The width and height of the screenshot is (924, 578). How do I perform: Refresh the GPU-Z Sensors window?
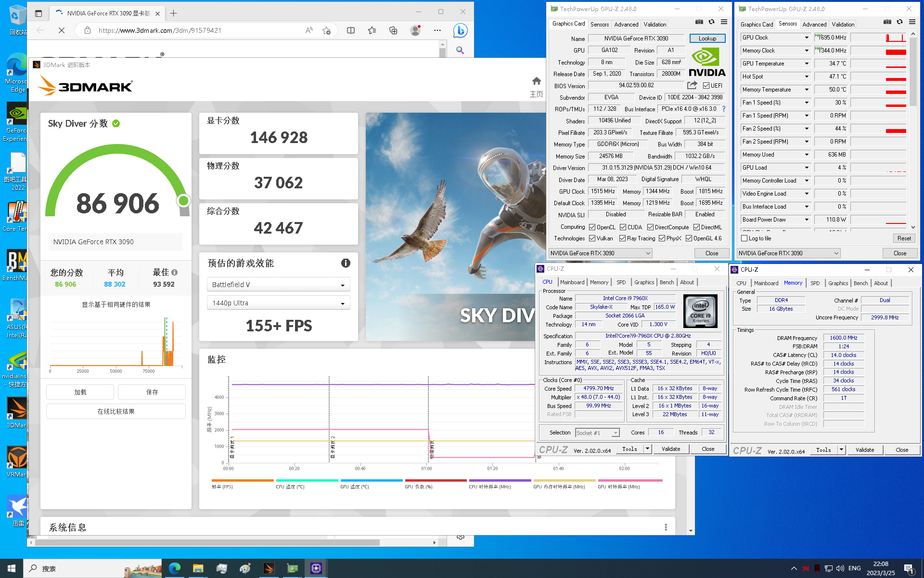click(x=899, y=22)
